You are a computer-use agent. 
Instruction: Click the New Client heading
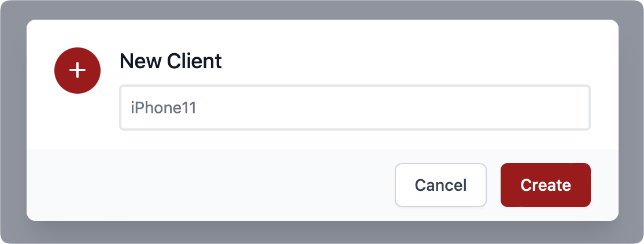point(171,61)
